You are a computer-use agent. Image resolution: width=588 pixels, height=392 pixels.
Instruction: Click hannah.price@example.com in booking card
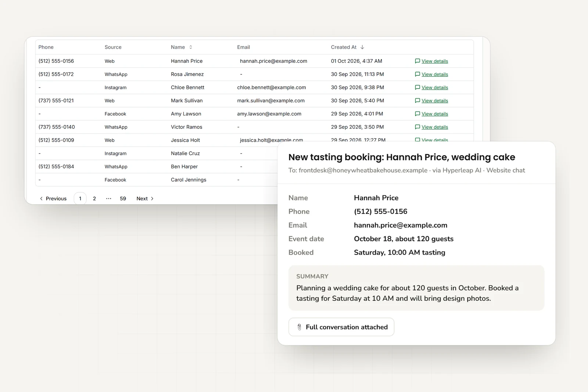(x=401, y=225)
